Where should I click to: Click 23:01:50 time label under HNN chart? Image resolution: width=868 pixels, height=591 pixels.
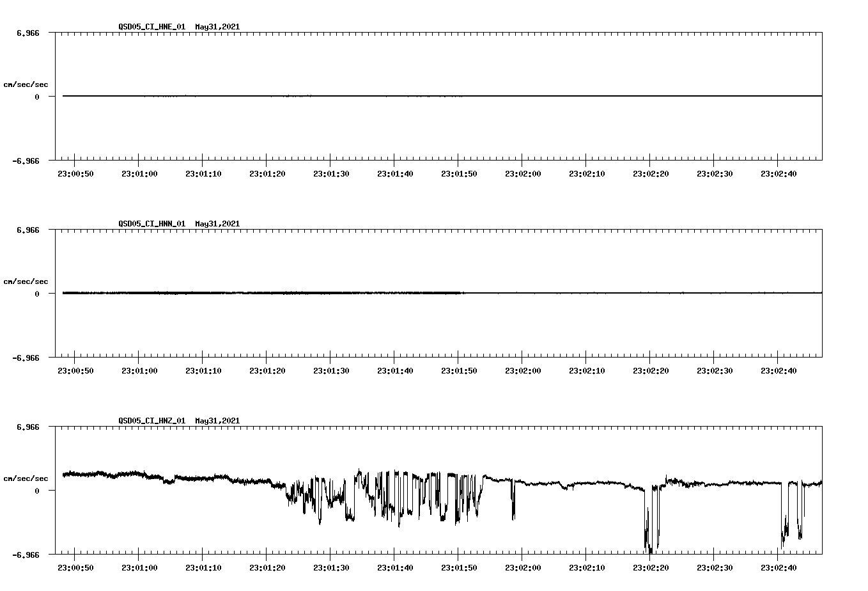pos(459,371)
